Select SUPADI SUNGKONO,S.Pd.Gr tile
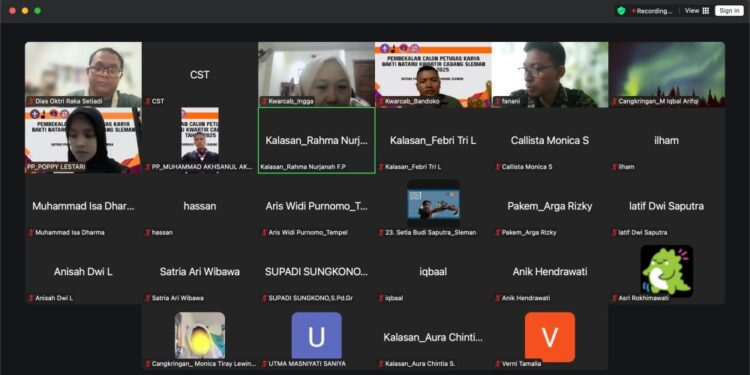The width and height of the screenshot is (750, 375). click(317, 271)
